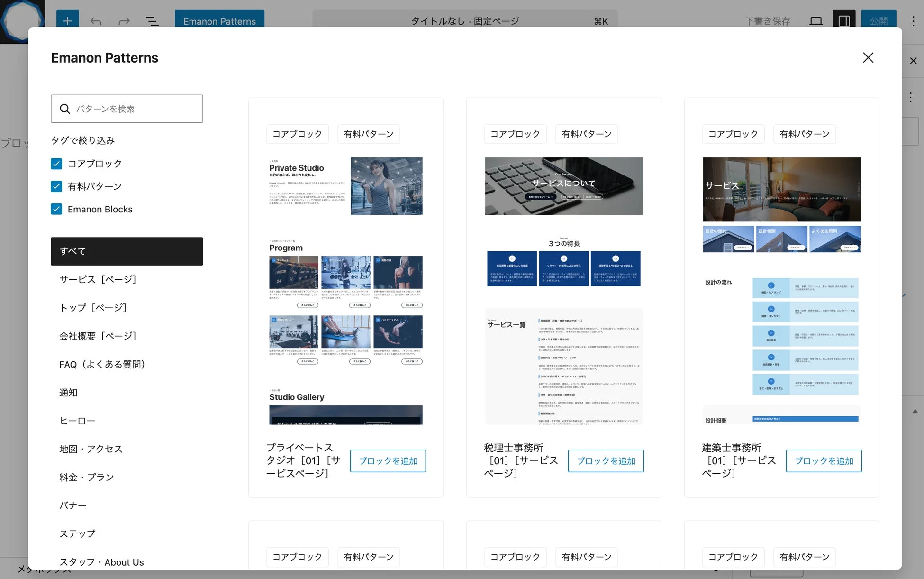Open the block inserter with the plus icon
924x579 pixels.
pos(67,21)
